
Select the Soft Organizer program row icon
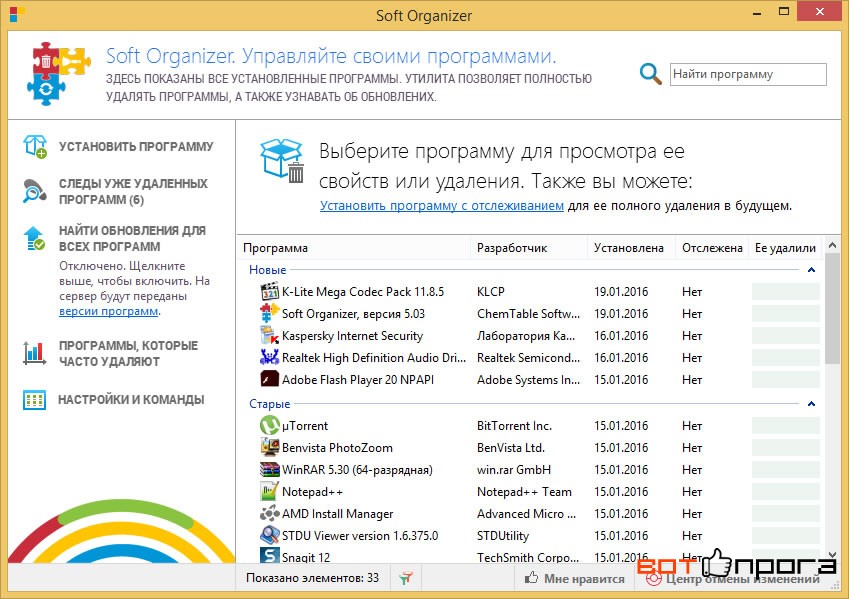point(270,314)
